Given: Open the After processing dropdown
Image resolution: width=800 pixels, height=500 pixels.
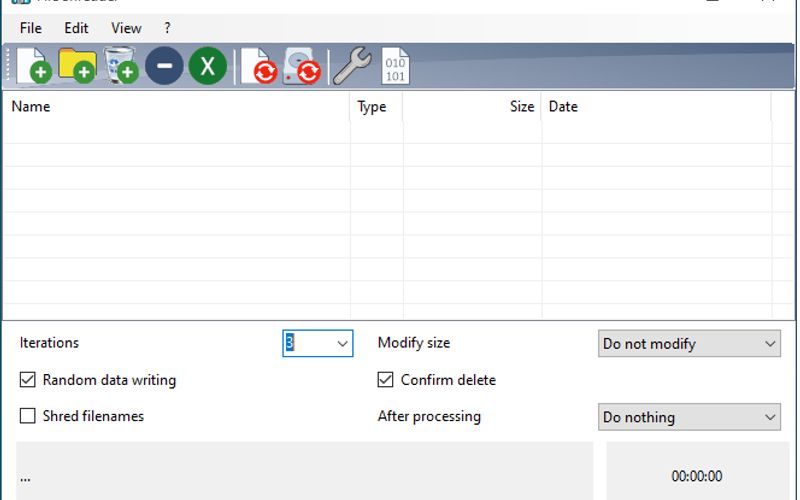Looking at the screenshot, I should pos(770,417).
